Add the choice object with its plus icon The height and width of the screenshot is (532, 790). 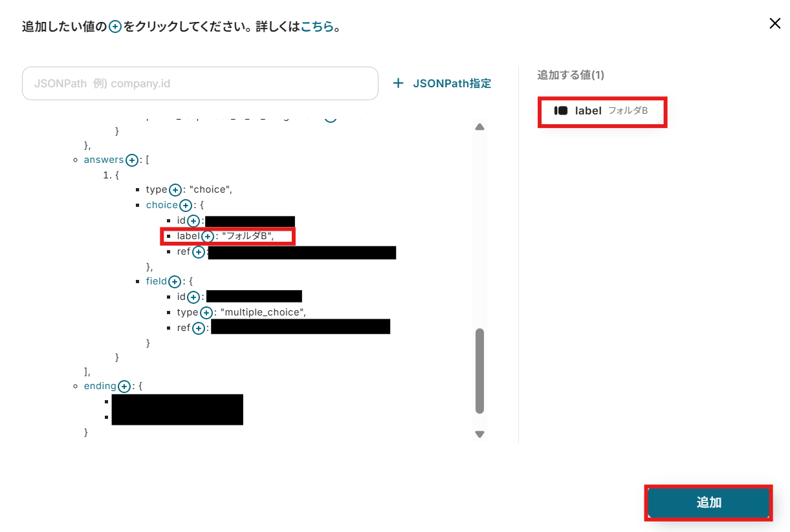[185, 206]
